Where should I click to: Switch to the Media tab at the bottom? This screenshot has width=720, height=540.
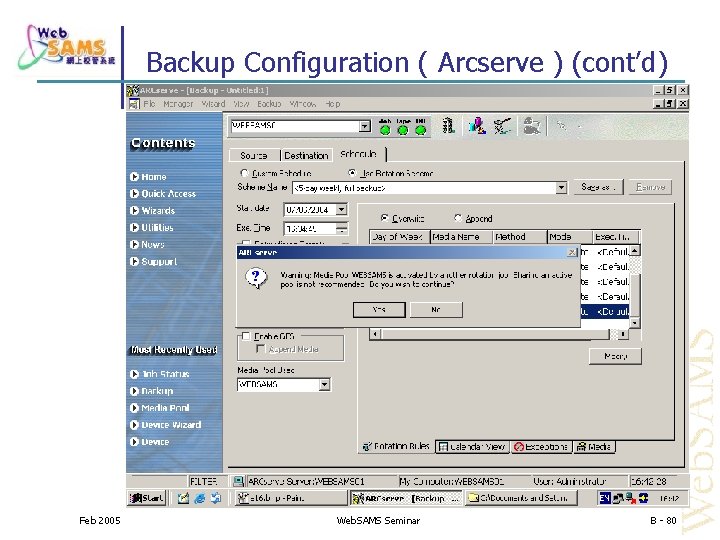594,446
